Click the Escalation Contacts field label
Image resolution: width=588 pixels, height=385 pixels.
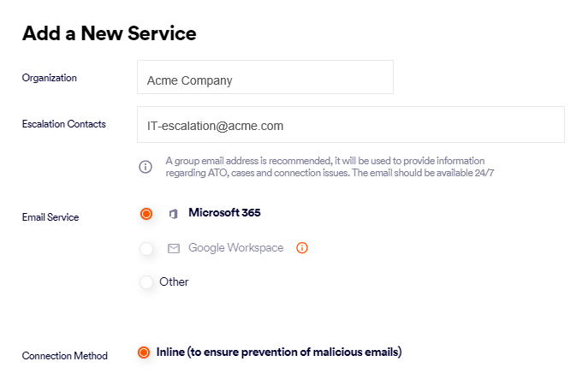click(64, 124)
